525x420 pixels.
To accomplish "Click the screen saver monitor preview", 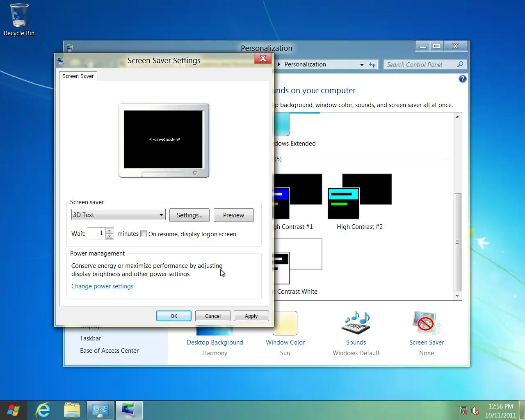I will tap(164, 140).
